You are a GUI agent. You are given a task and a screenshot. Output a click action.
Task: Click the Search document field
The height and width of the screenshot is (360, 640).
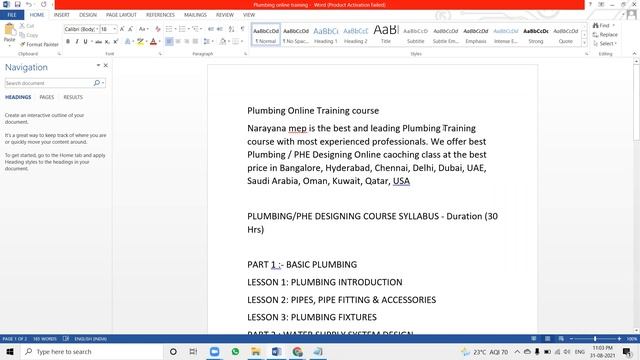click(x=48, y=83)
